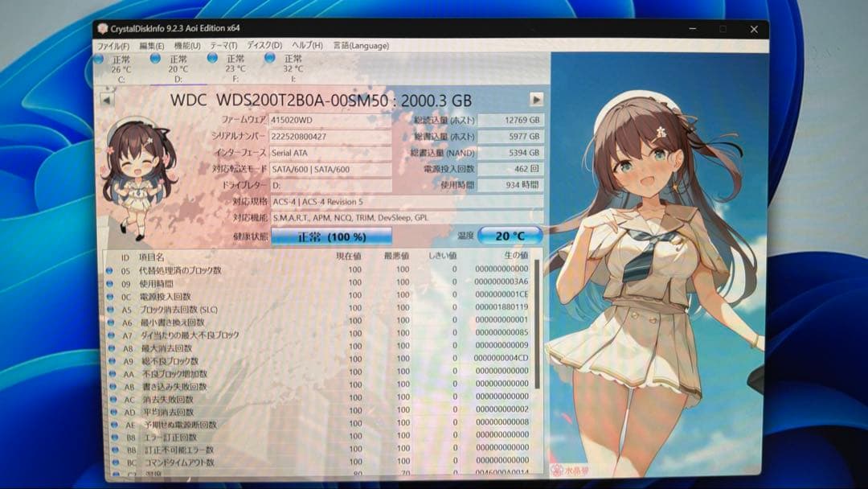
Task: Click status dot of attribute 09 使用時間
Action: pos(109,284)
